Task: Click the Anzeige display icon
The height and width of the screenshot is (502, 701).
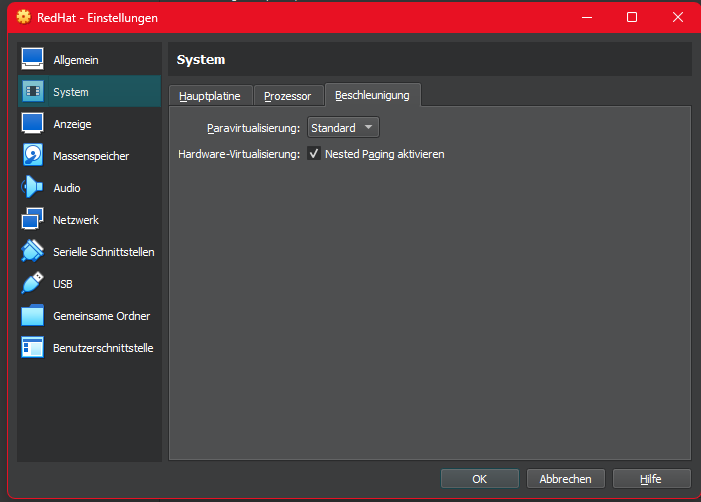Action: click(x=33, y=123)
